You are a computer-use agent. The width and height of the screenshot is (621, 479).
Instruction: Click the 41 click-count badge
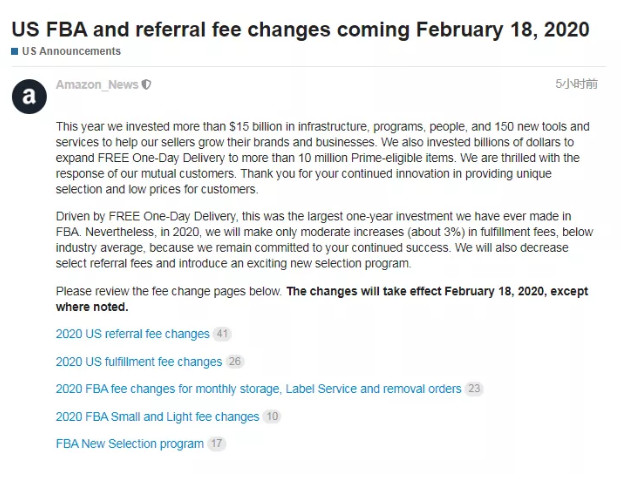coord(222,334)
